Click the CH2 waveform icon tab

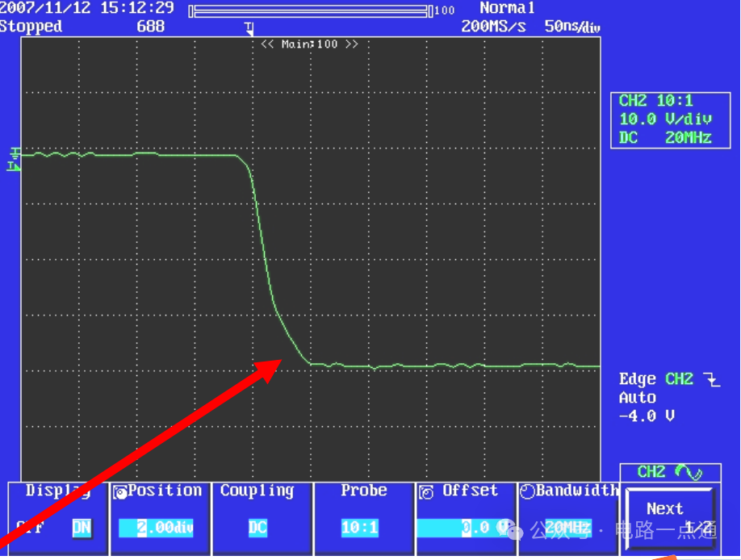point(670,472)
